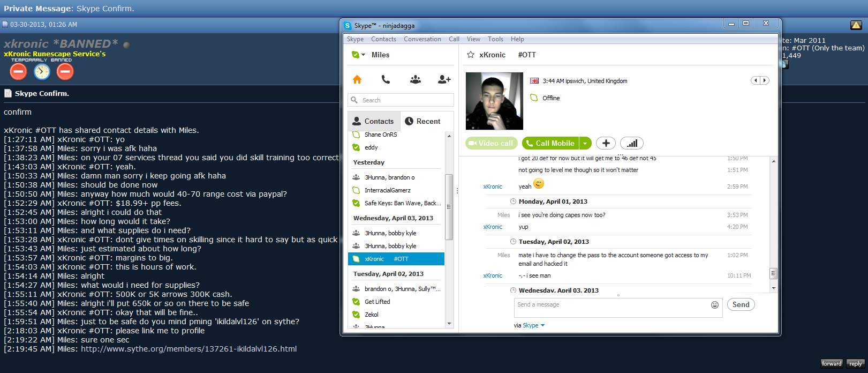Open the Call menu
The image size is (868, 373).
click(x=454, y=39)
